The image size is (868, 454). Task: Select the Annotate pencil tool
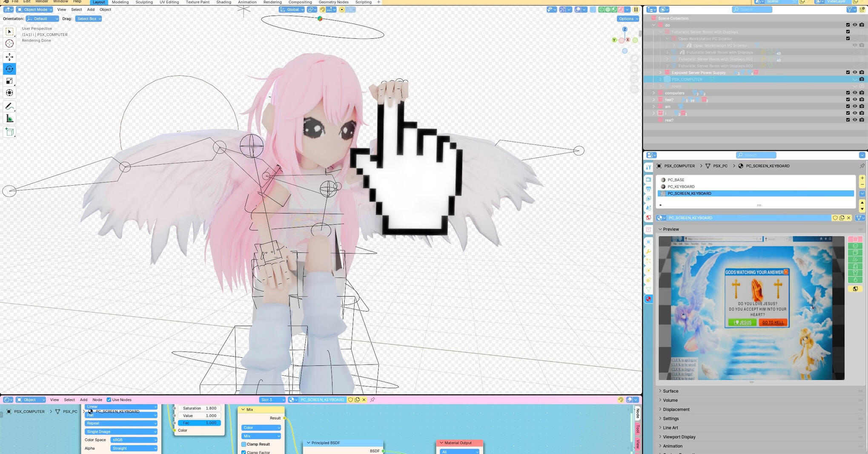coord(9,106)
